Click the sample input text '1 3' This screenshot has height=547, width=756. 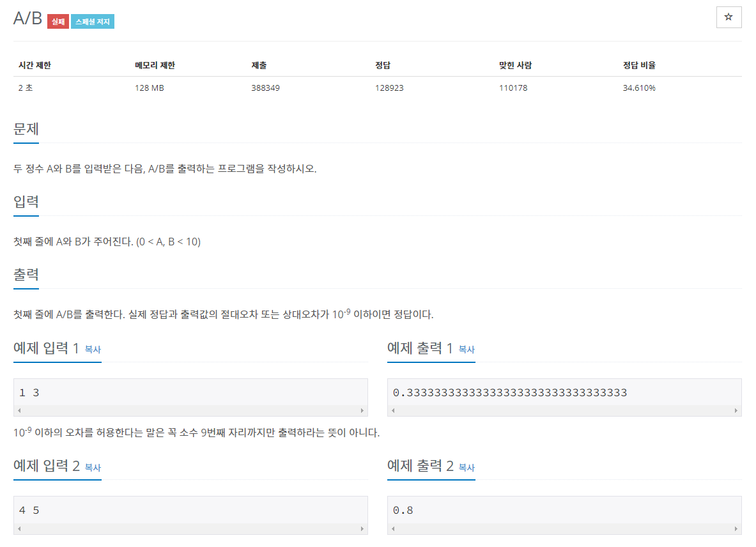coord(29,393)
